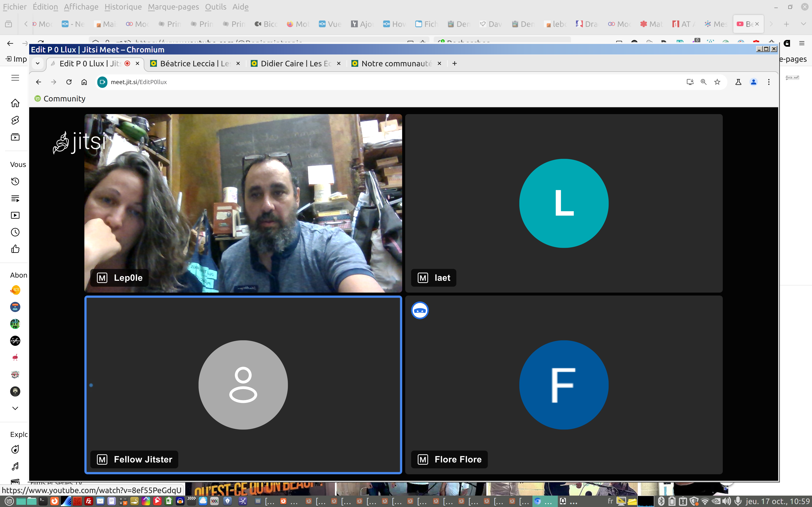Expand the Chromium tab search dropdown

click(x=38, y=63)
